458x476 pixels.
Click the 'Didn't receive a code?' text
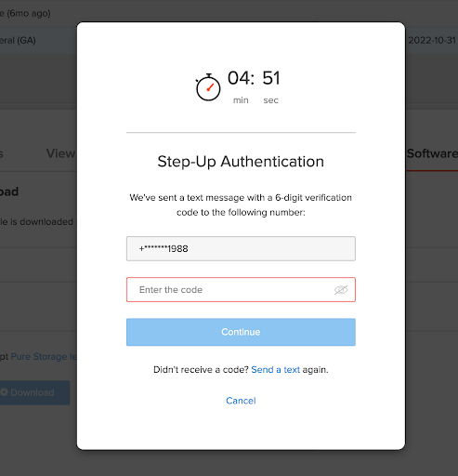pos(201,370)
